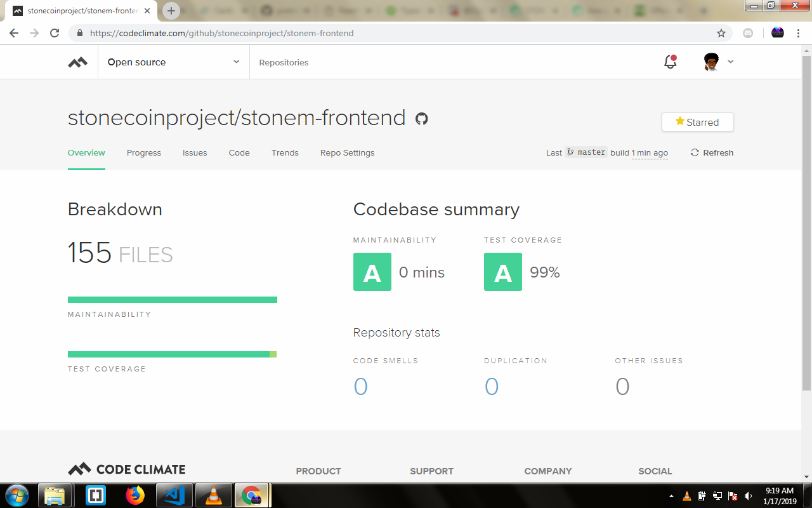Open Repo Settings tab
This screenshot has height=508, width=812.
click(x=347, y=152)
